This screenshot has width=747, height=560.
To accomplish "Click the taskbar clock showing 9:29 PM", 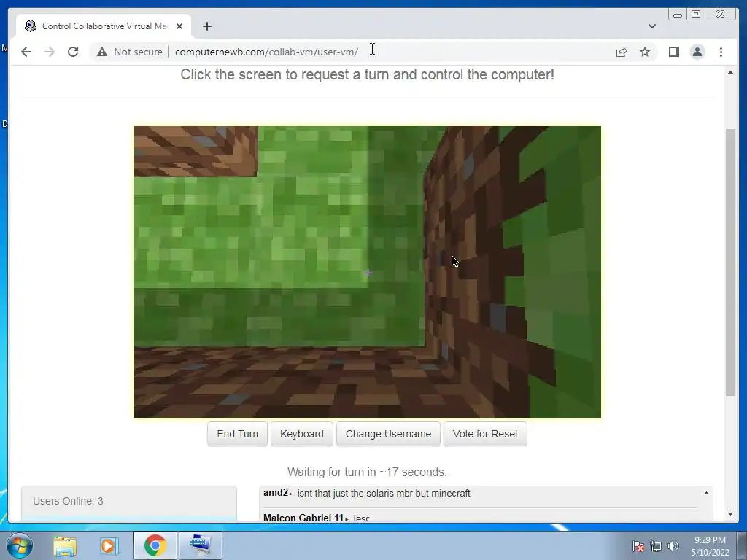I will 710,546.
